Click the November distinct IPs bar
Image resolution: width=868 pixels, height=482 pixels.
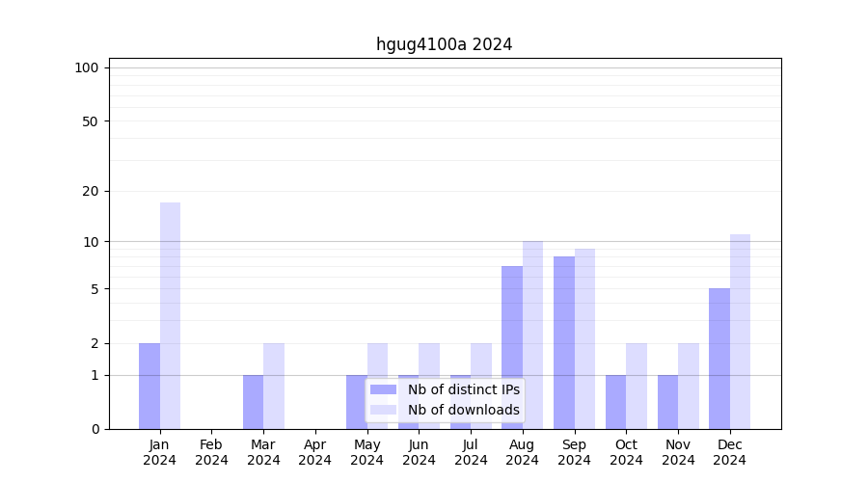click(x=667, y=401)
